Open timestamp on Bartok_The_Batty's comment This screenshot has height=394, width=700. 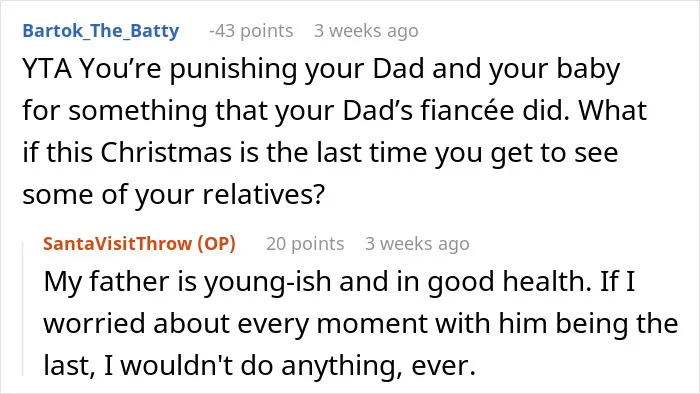(x=366, y=31)
